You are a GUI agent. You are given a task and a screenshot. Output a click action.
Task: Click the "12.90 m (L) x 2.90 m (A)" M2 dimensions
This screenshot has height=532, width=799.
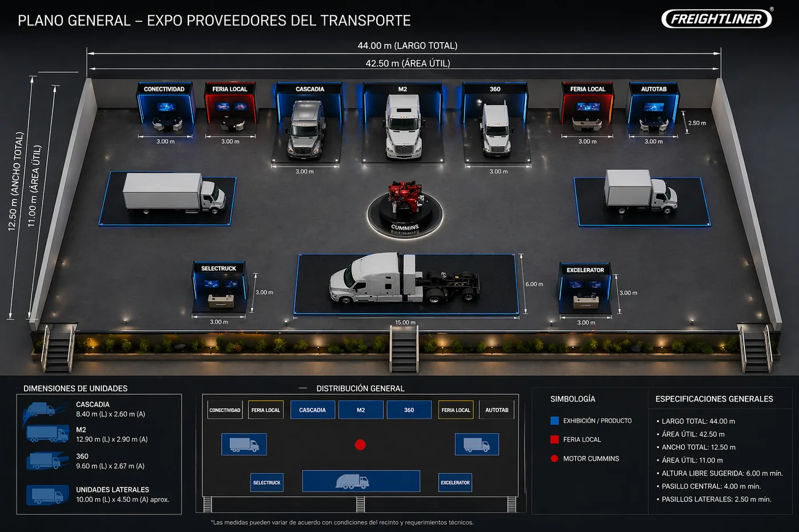tap(112, 439)
